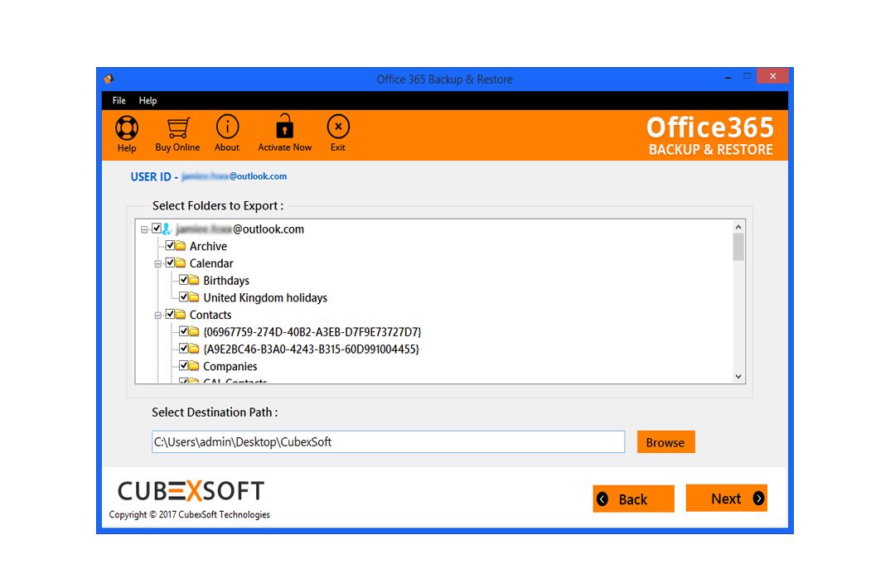Click the app icon in the title bar
The height and width of the screenshot is (588, 890).
(109, 79)
